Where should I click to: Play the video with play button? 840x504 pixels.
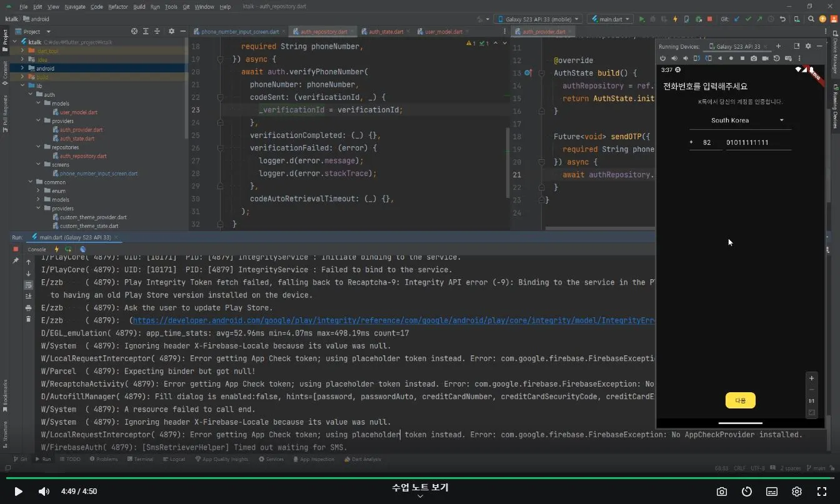(18, 492)
